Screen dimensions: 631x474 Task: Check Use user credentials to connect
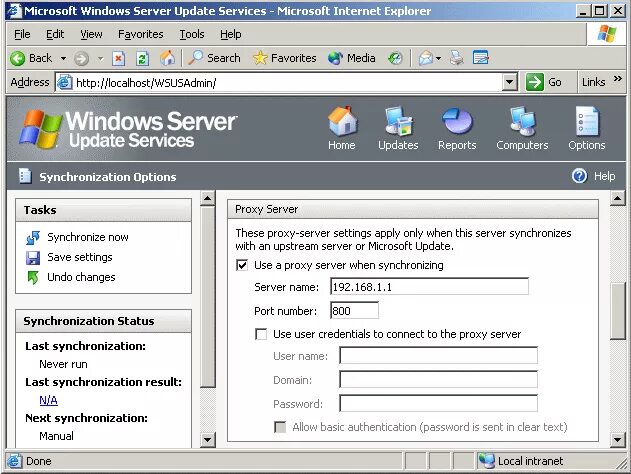click(261, 334)
